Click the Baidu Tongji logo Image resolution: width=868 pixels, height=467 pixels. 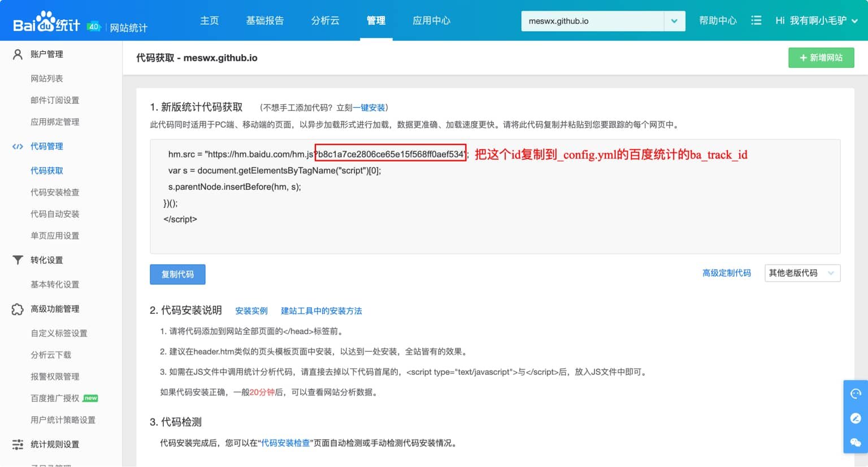(46, 23)
